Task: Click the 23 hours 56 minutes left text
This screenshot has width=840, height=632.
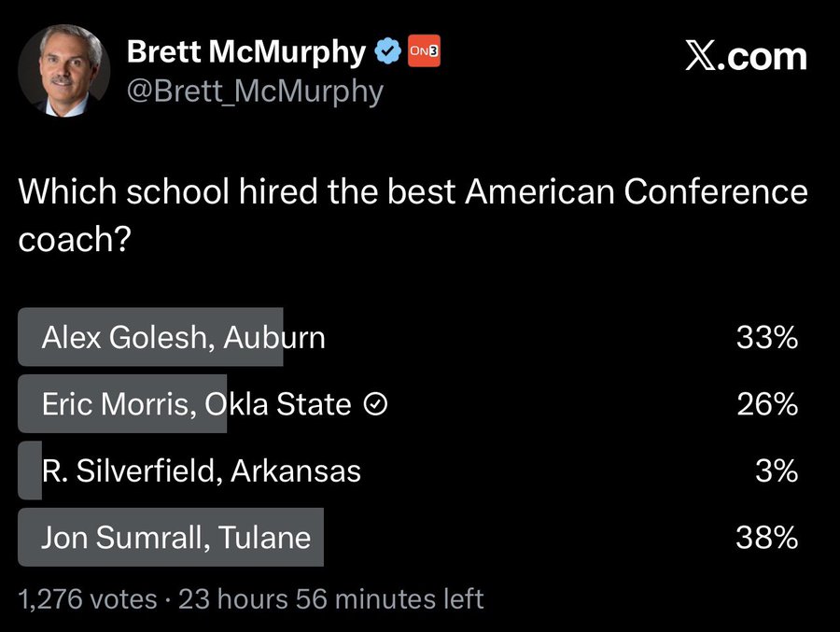Action: [330, 598]
